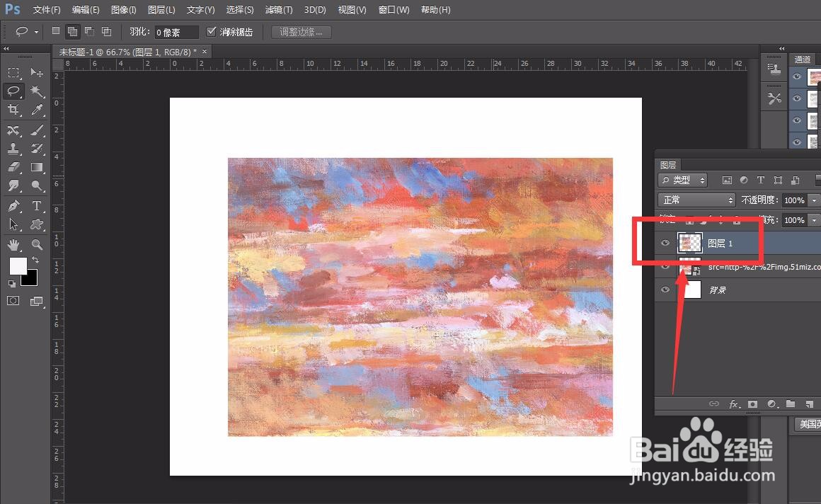Filter layers by type (T) layers

(761, 181)
